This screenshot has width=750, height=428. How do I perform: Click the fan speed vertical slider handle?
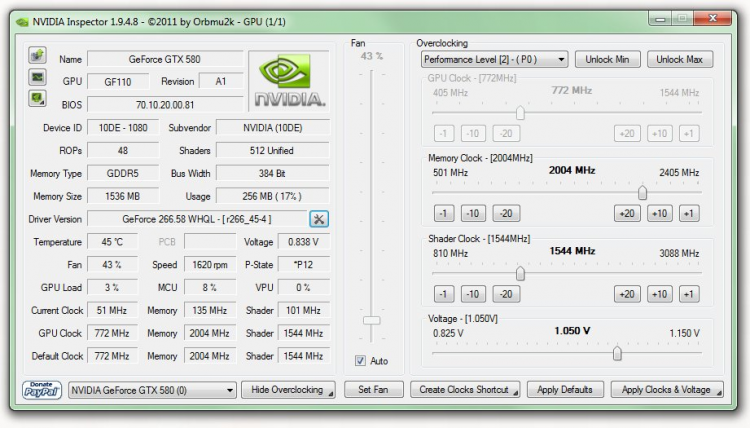click(x=372, y=320)
